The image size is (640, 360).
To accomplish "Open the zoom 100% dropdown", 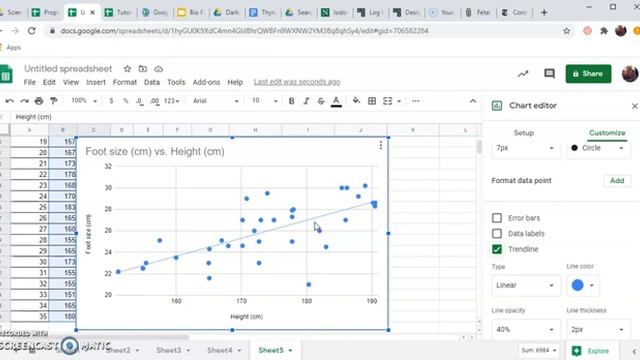I will tap(84, 101).
